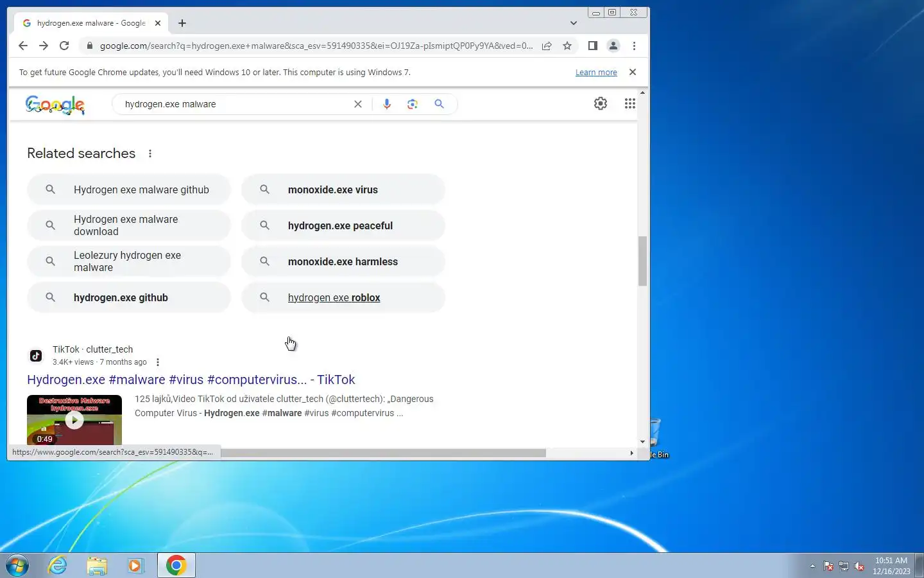This screenshot has width=924, height=578.
Task: Open Windows Explorer from taskbar
Action: 97,566
